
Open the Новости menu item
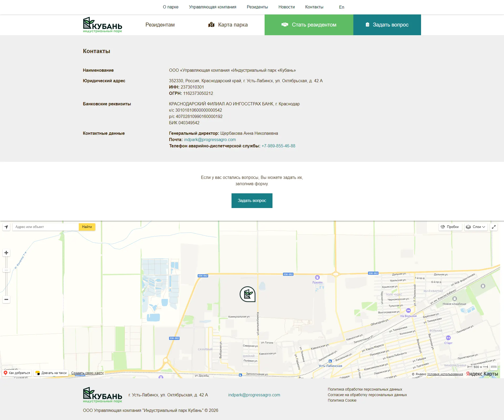[287, 7]
